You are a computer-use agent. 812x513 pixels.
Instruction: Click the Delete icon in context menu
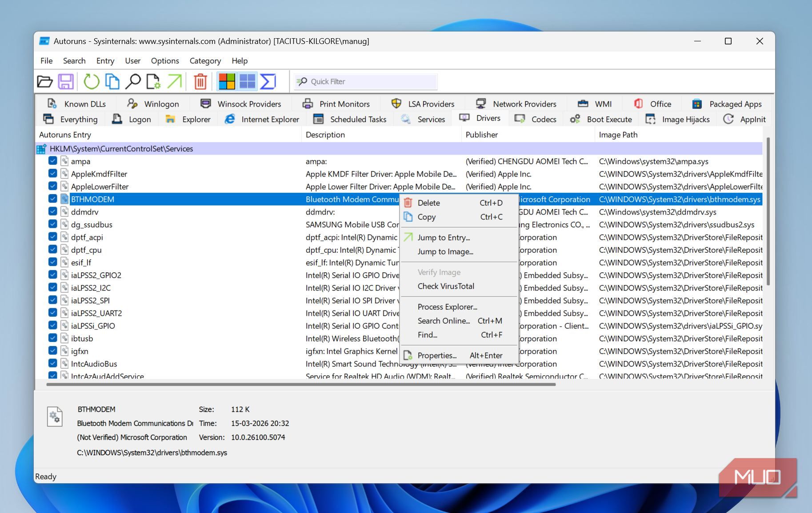tap(408, 203)
